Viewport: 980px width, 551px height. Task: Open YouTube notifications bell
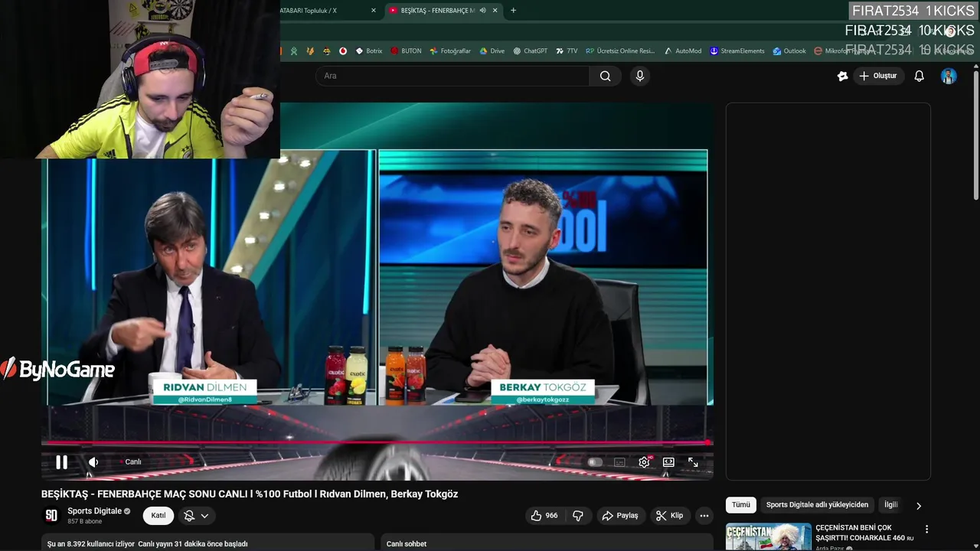pos(920,76)
